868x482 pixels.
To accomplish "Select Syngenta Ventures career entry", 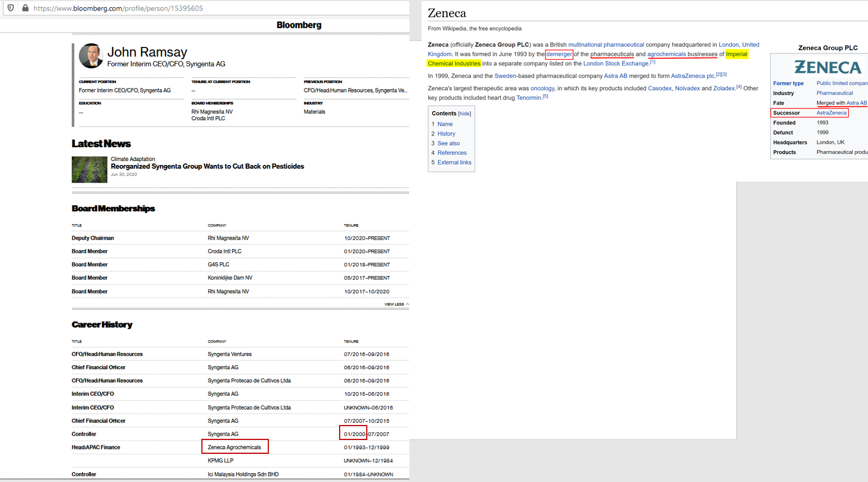I will point(230,354).
